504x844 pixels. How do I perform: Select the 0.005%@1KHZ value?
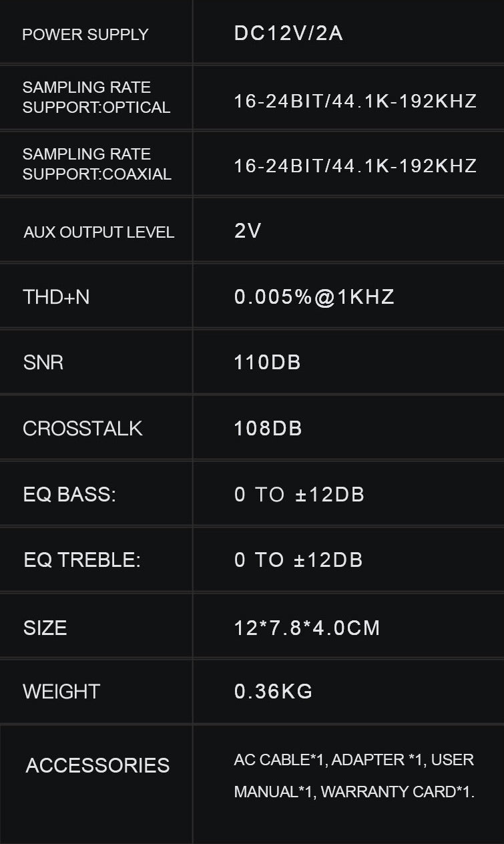pos(314,297)
